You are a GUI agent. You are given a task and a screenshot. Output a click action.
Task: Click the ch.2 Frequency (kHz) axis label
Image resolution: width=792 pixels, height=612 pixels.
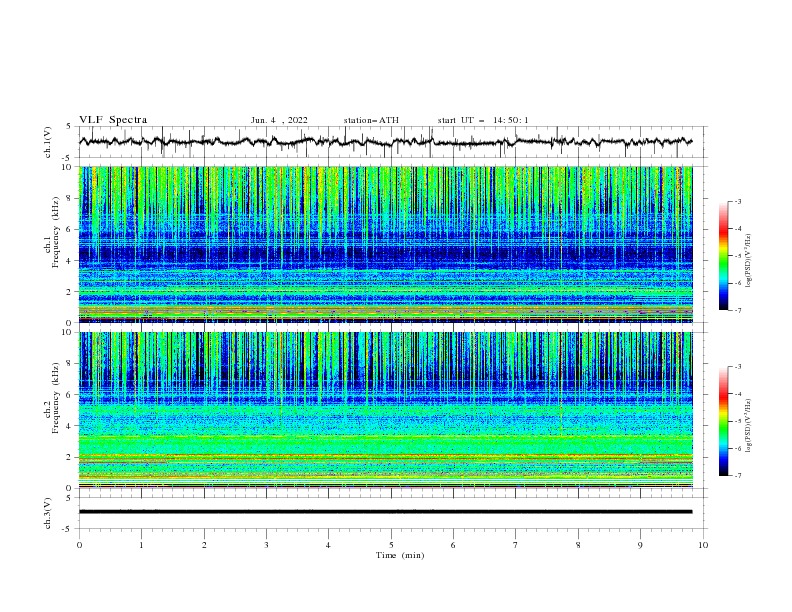(x=53, y=398)
